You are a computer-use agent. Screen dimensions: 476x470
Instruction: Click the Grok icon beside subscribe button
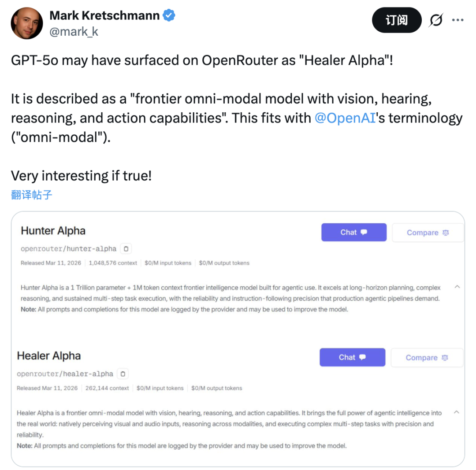click(436, 20)
